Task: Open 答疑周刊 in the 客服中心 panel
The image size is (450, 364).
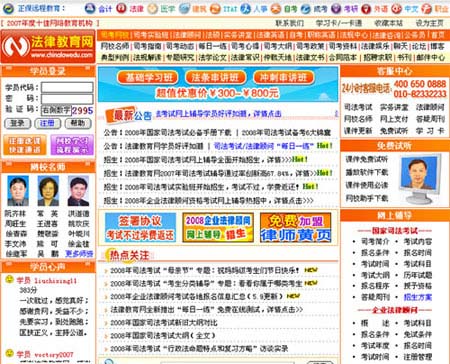Action: click(x=430, y=119)
